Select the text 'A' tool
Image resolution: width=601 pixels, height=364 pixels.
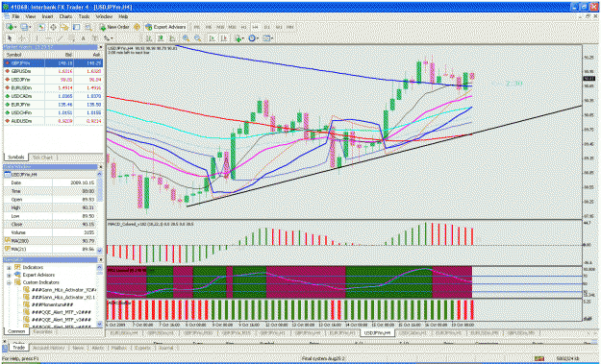tap(83, 38)
